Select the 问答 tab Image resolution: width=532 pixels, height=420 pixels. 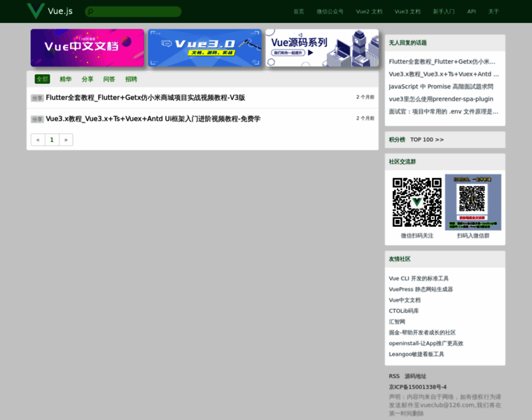(109, 79)
